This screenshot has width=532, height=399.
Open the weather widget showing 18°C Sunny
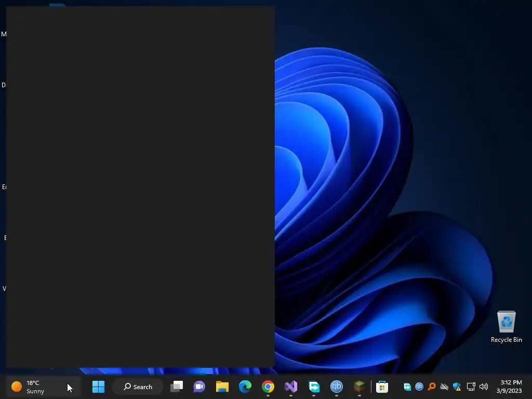[43, 387]
